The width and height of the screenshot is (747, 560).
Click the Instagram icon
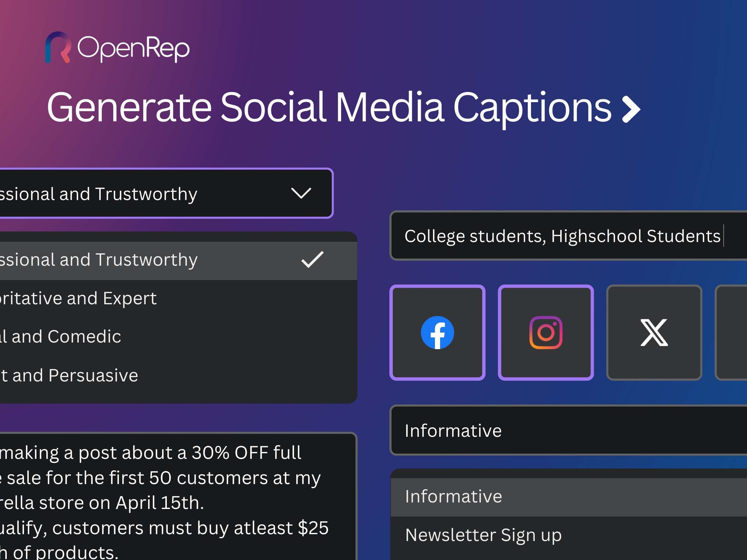click(546, 333)
